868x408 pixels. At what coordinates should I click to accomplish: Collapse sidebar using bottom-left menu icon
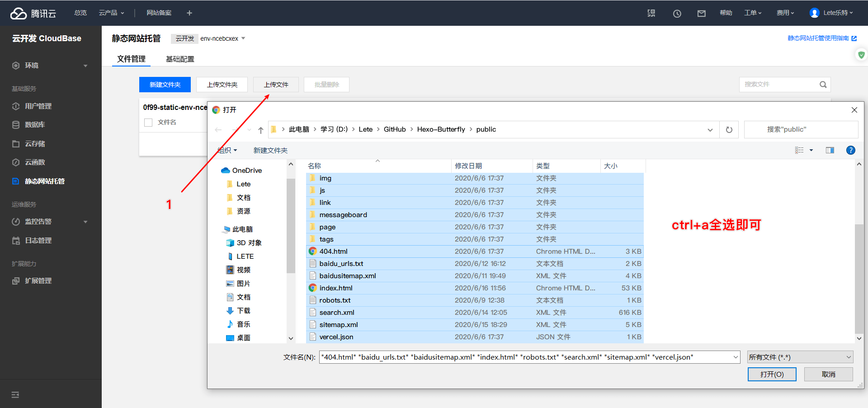[x=15, y=395]
